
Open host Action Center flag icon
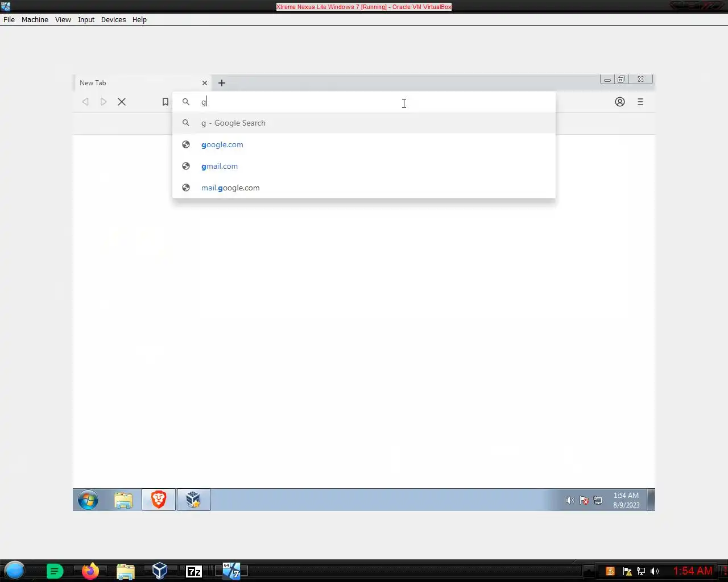pos(627,571)
